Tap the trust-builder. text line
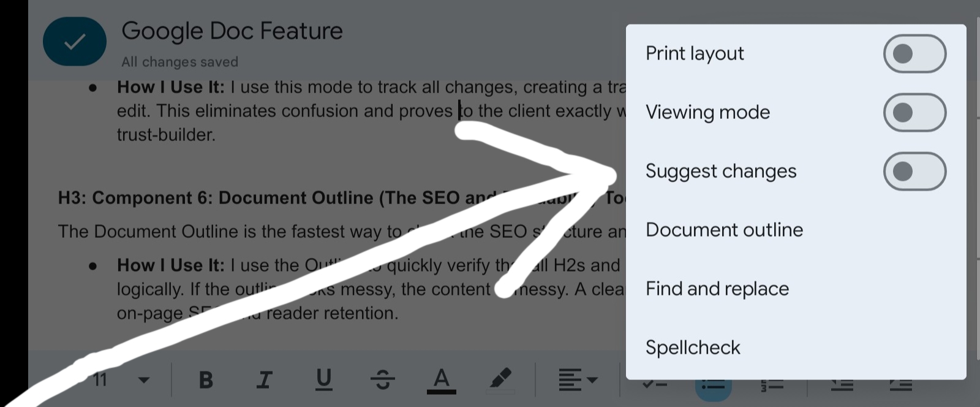 click(166, 135)
